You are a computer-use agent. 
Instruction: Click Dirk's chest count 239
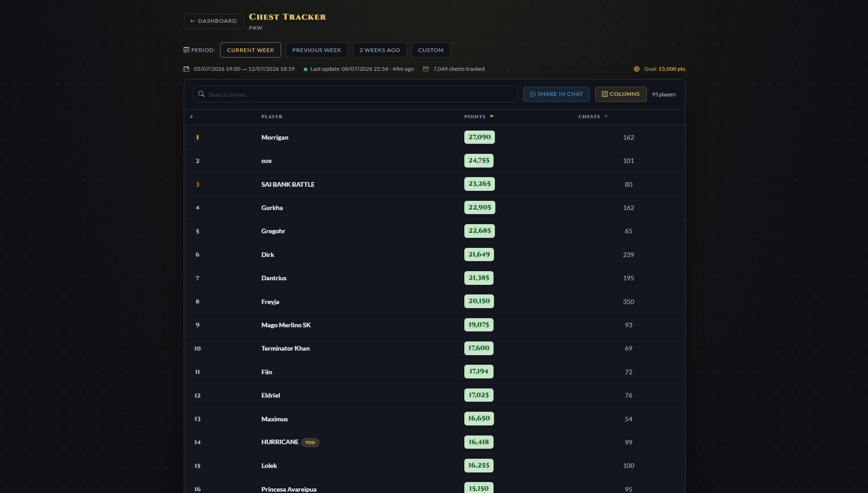(629, 255)
